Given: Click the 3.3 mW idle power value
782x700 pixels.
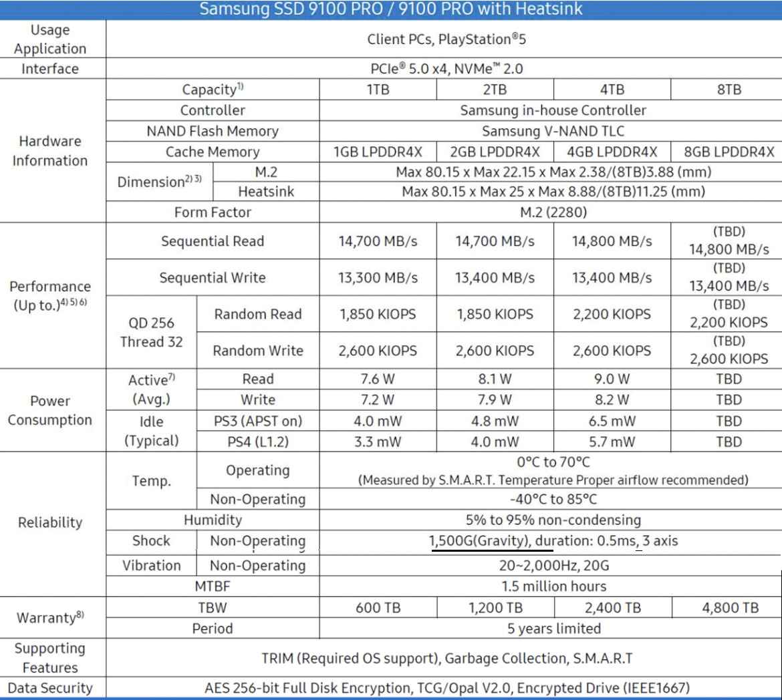Looking at the screenshot, I should pyautogui.click(x=378, y=442).
